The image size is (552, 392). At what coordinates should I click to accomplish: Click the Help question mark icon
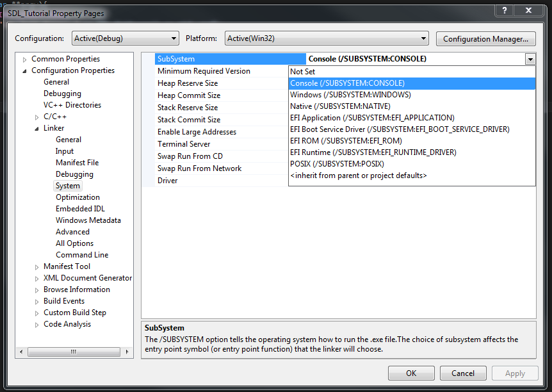[x=503, y=10]
